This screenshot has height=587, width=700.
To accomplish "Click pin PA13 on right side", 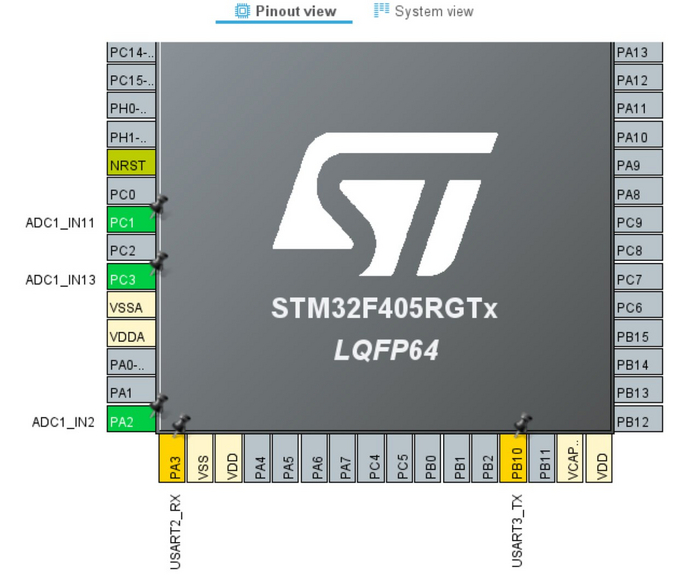I will (x=638, y=52).
